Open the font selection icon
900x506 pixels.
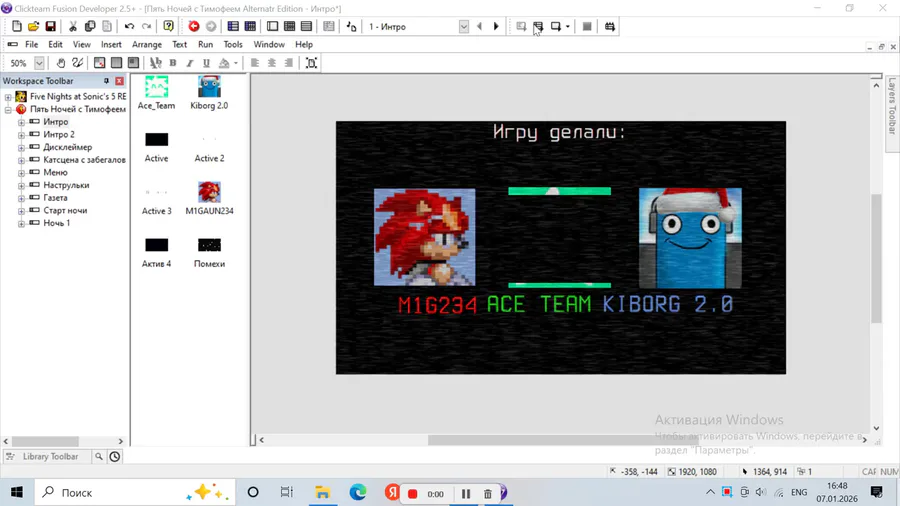click(156, 63)
